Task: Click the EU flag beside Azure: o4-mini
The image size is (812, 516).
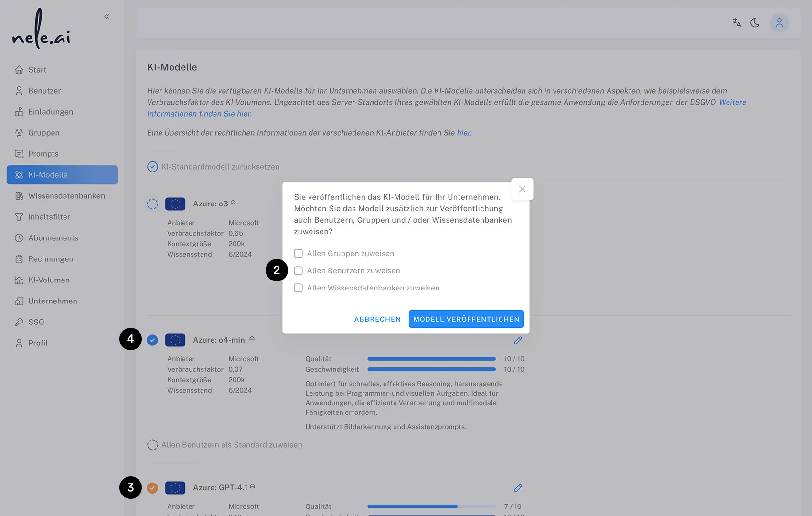Action: point(175,340)
